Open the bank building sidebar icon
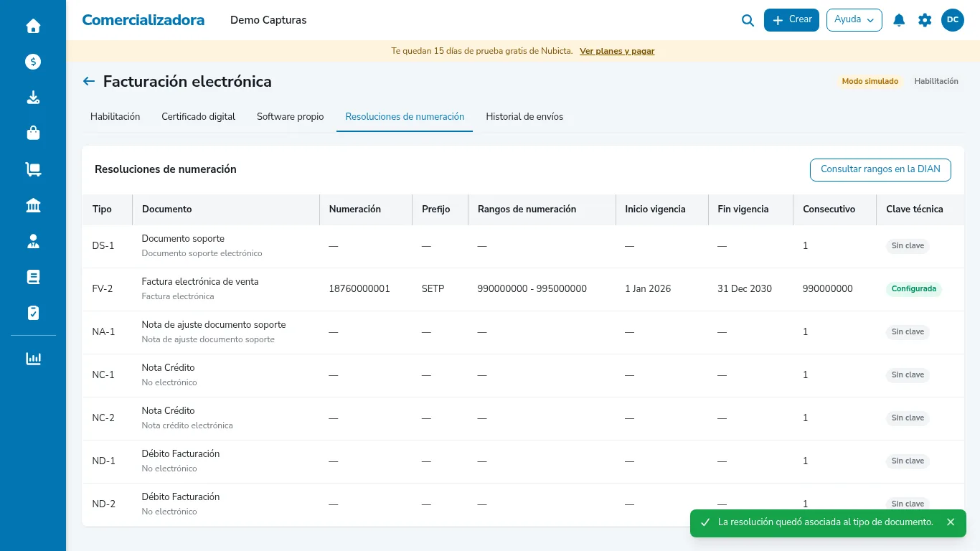The width and height of the screenshot is (980, 551). pos(33,206)
